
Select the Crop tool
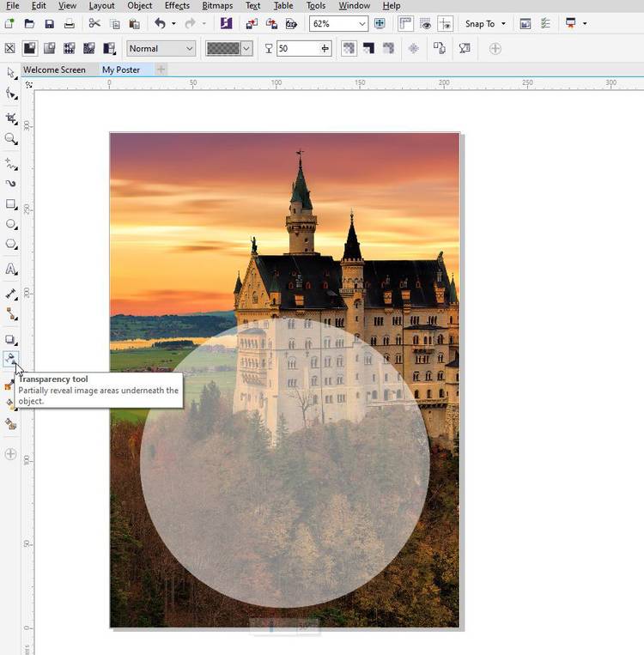pyautogui.click(x=11, y=118)
